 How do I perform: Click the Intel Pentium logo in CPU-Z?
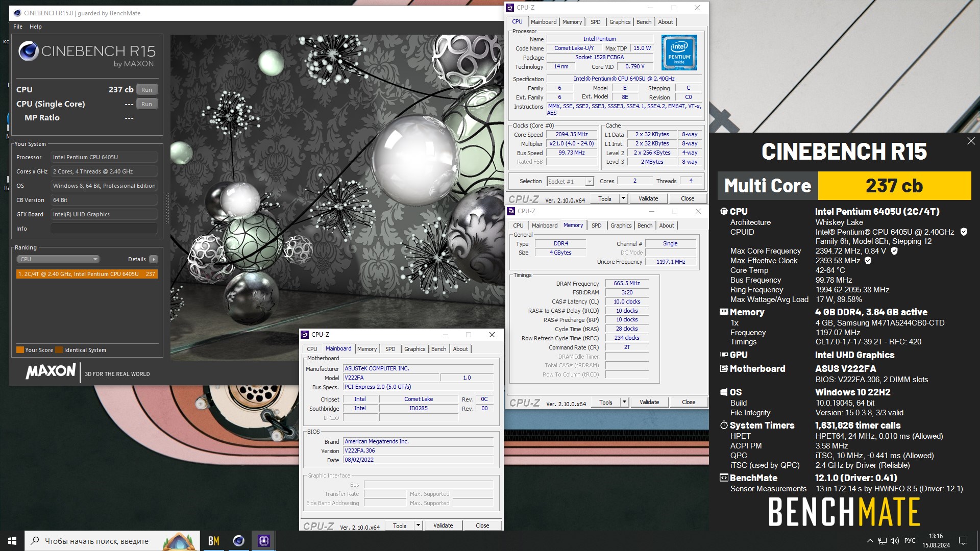[679, 53]
